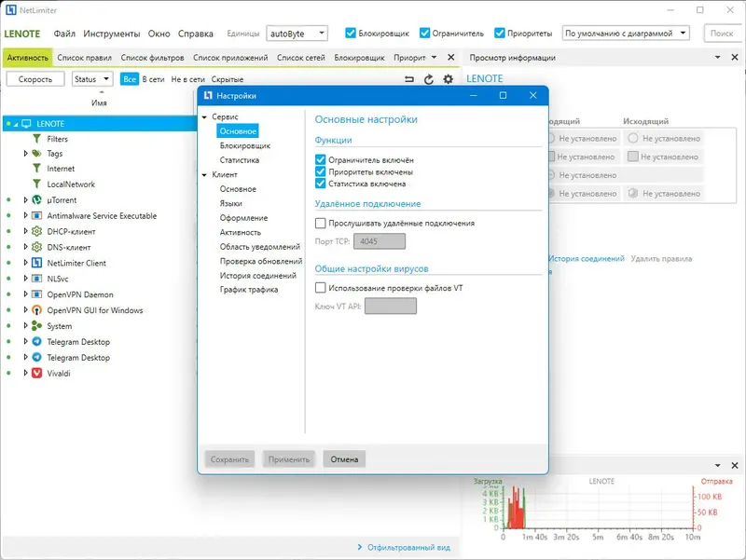Click the µTorrent application icon
Image resolution: width=746 pixels, height=560 pixels.
click(36, 200)
